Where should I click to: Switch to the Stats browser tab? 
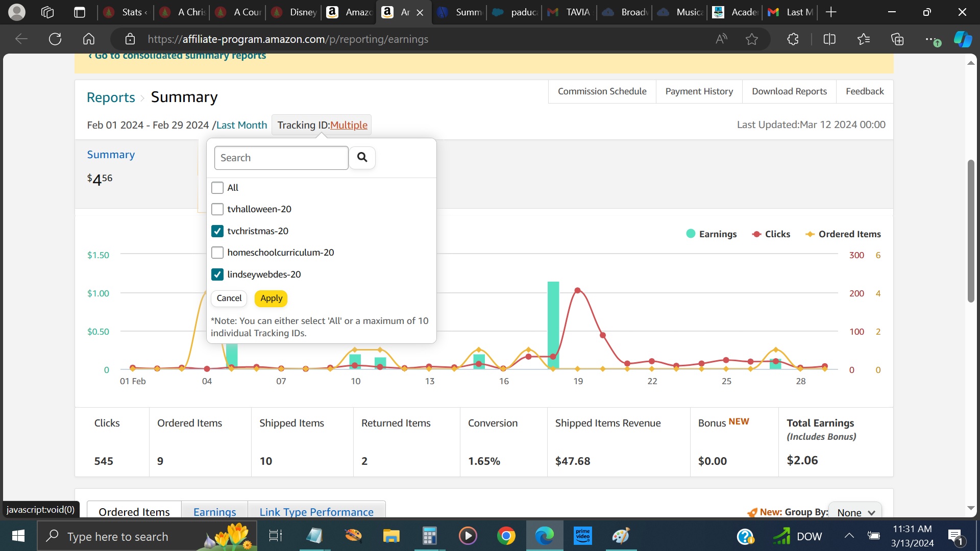[x=125, y=12]
